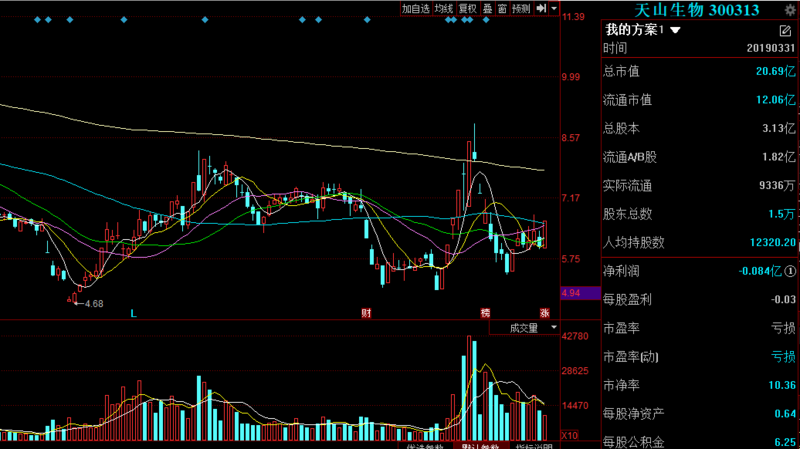Click the 每股净资产 label
The height and width of the screenshot is (449, 800).
coord(633,414)
